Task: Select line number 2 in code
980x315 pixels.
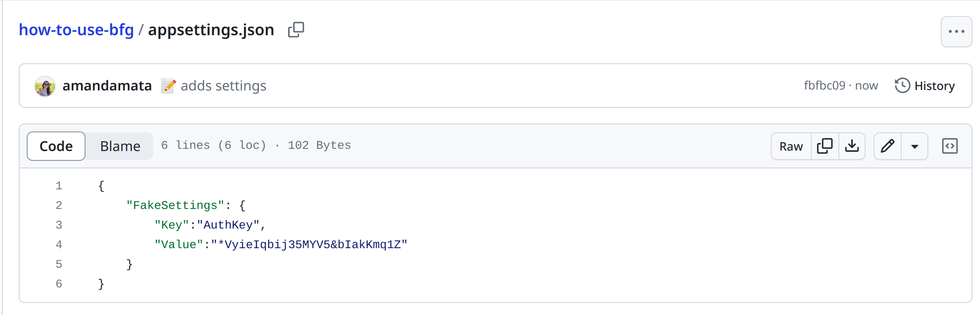Action: pos(59,205)
